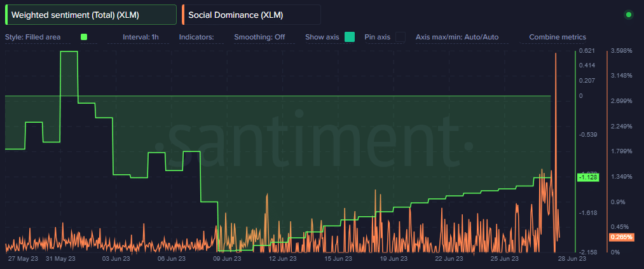Viewport: 644px width, 269px height.
Task: Click the 27 May 23 date label
Action: click(22, 259)
